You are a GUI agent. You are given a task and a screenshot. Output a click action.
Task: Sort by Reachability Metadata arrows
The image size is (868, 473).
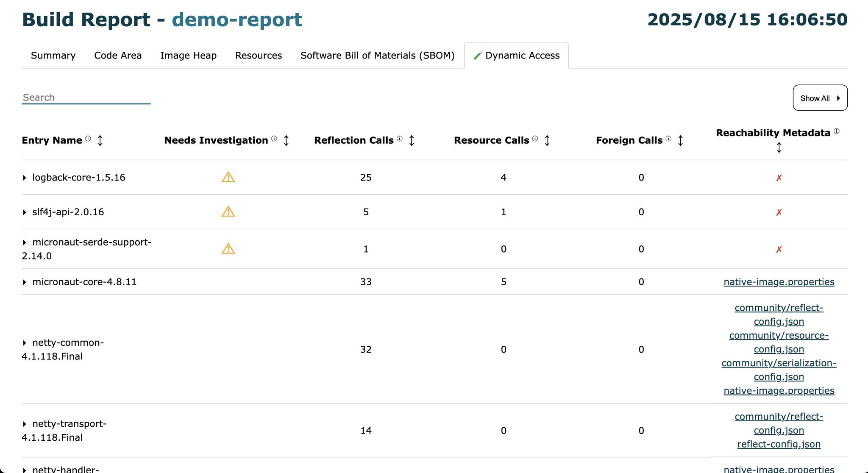(x=779, y=147)
